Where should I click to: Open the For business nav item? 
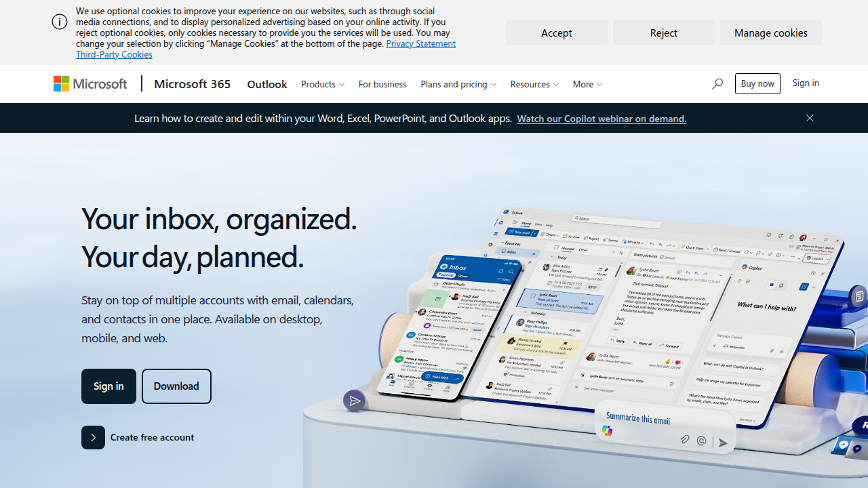pos(382,83)
